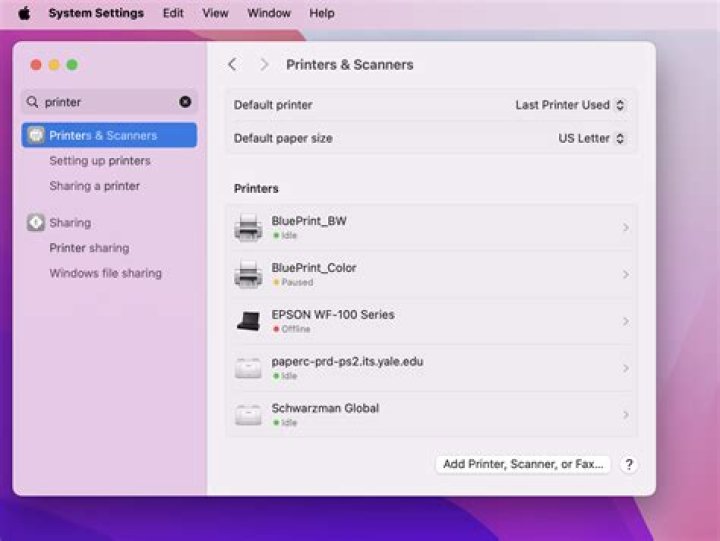Click Add Printer, Scanner, or Fax button

(523, 464)
